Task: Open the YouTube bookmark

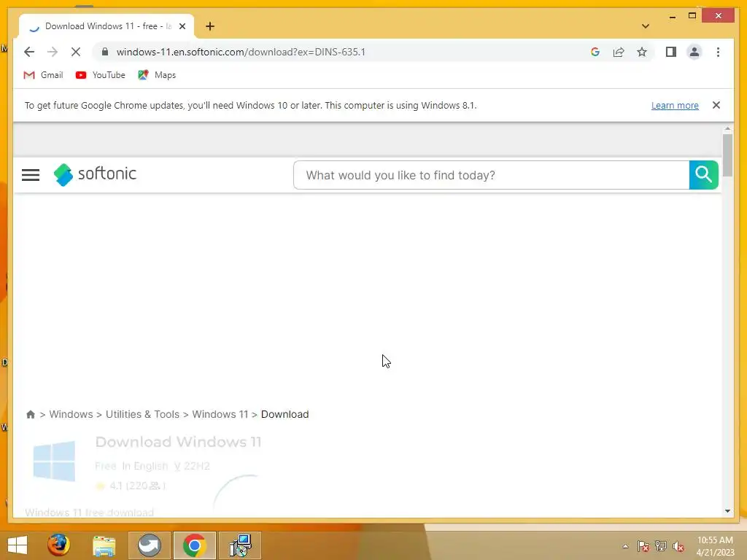Action: click(x=101, y=75)
